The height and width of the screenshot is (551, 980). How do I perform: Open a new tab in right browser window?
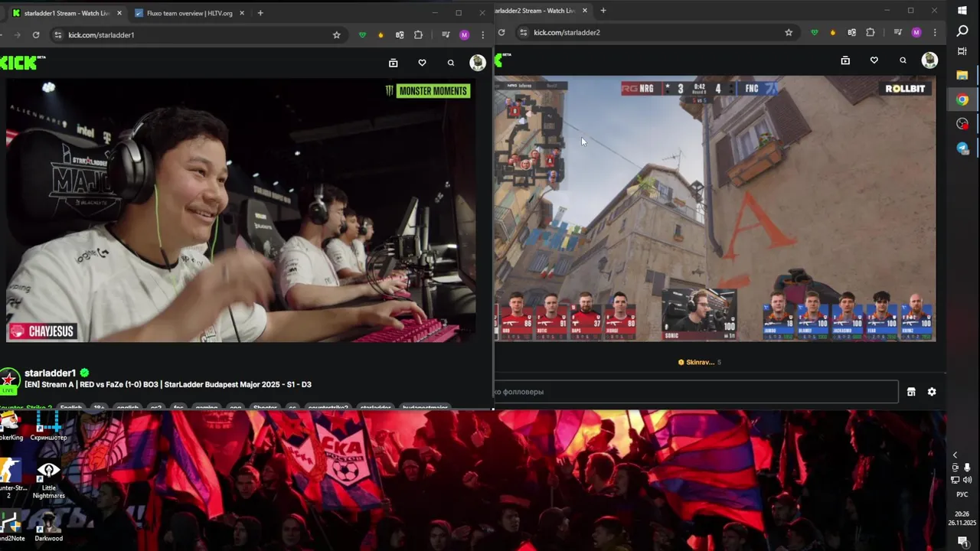(x=603, y=11)
